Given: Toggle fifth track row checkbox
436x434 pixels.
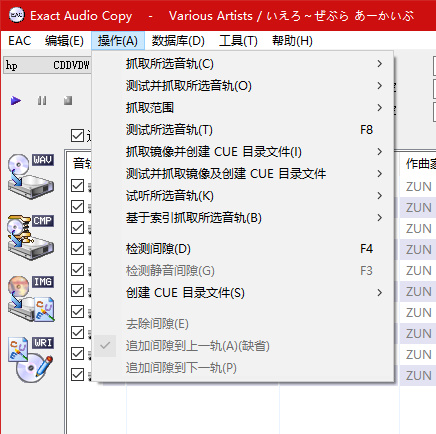Looking at the screenshot, I should (77, 270).
